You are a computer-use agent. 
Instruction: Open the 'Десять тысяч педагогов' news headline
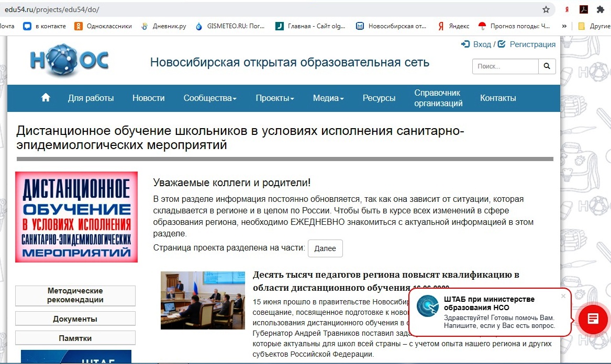pos(386,281)
